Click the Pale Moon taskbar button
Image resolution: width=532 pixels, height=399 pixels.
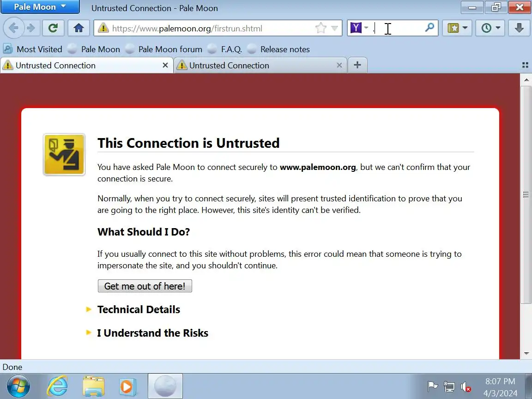click(165, 386)
